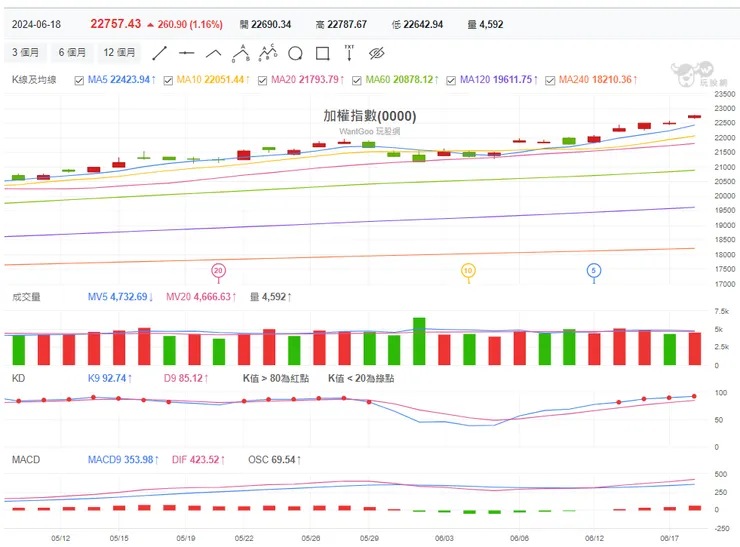Select the circle drawing tool

(x=295, y=53)
